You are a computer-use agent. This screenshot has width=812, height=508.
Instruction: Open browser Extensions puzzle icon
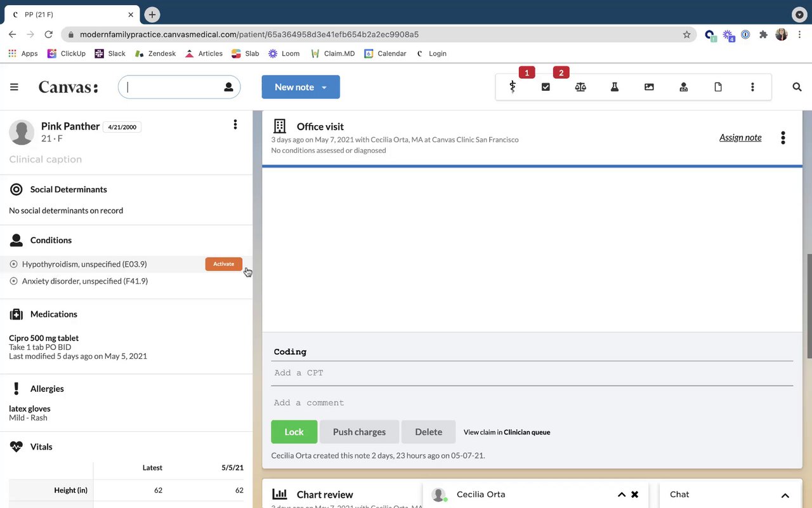763,34
